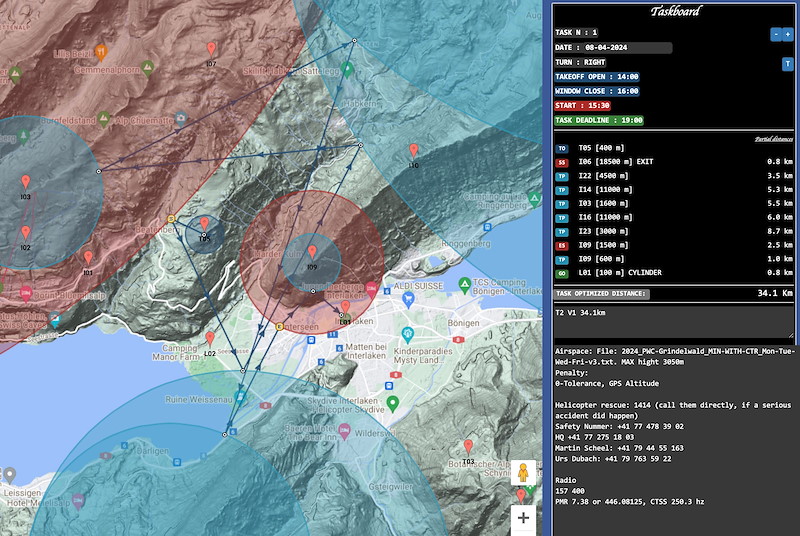The height and width of the screenshot is (536, 800).
Task: Click the TP badge for I09 600 m
Action: [562, 260]
